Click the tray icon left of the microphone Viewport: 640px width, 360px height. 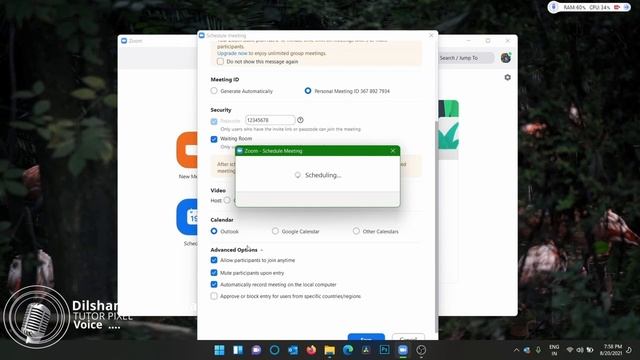point(527,350)
